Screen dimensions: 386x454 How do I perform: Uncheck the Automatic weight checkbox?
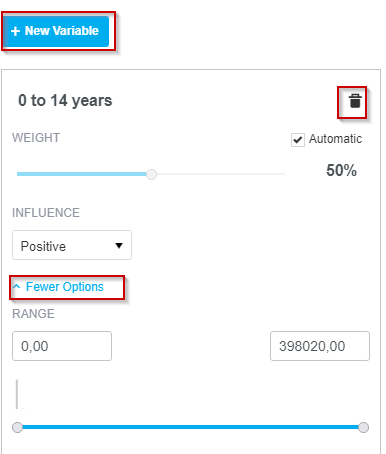[x=298, y=140]
